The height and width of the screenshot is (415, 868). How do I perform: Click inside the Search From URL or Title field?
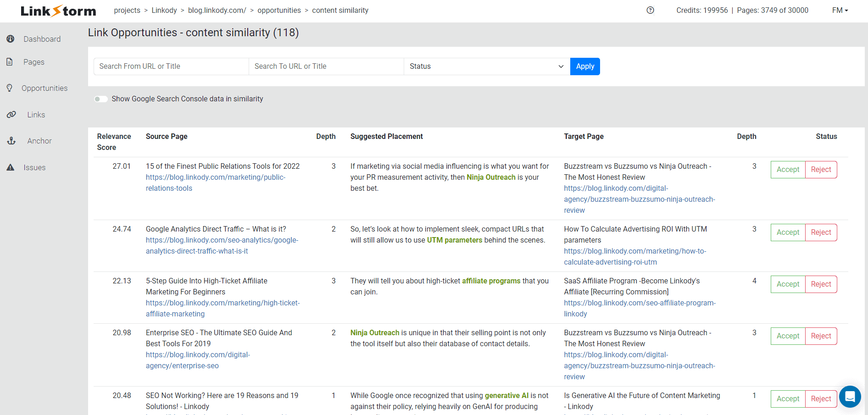[x=171, y=66]
